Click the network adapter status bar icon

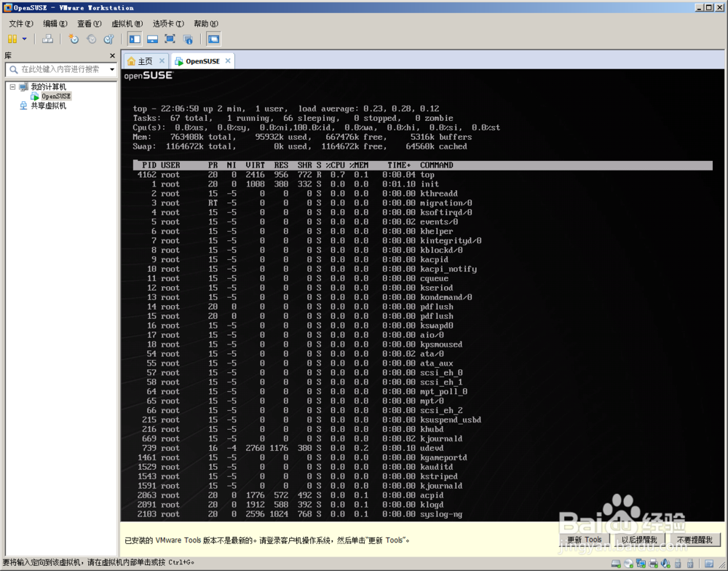[x=641, y=564]
